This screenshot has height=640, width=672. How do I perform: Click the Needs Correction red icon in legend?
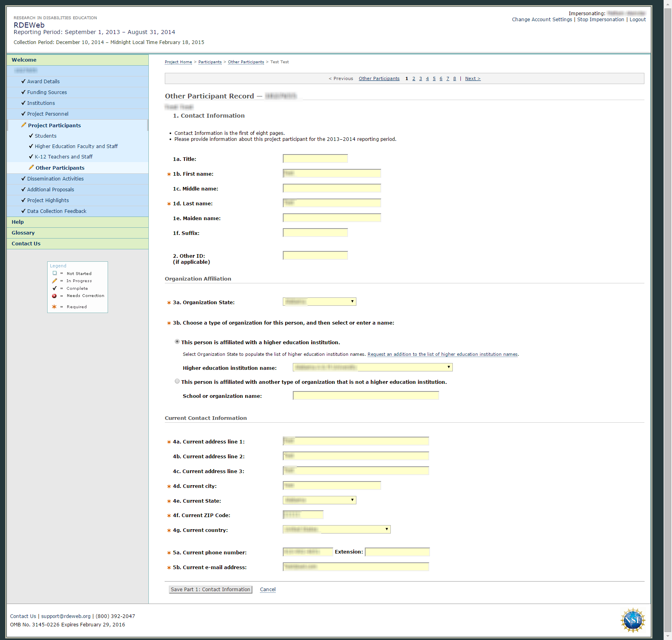[x=54, y=296]
